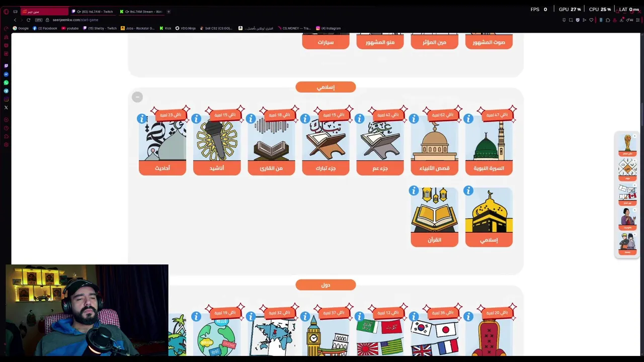Pick the السيرة النبوية category card

[489, 145]
